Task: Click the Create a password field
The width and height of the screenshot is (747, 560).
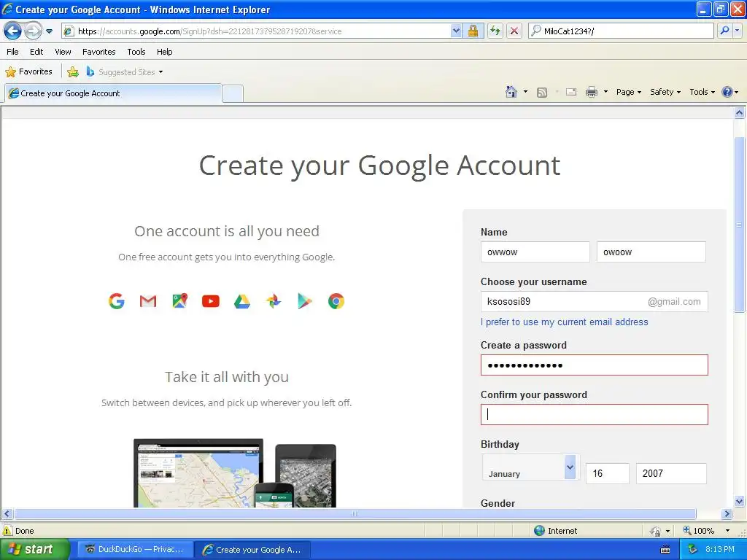Action: pyautogui.click(x=595, y=365)
